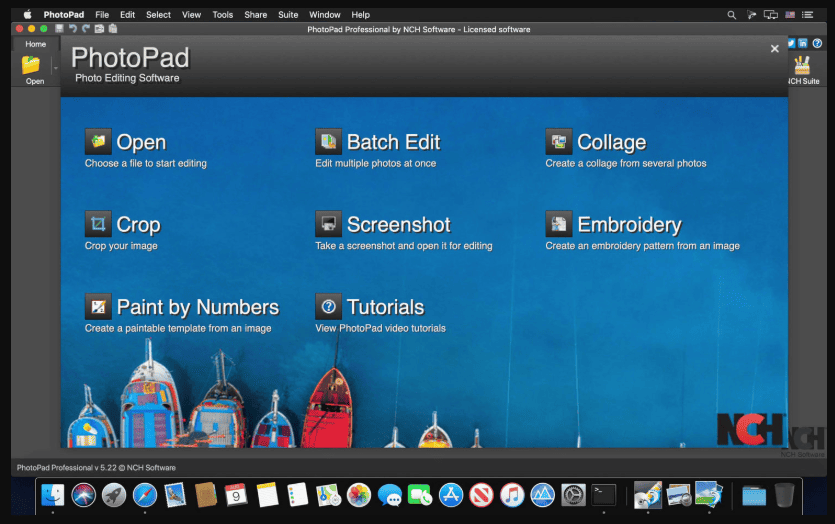
Task: Click the Undo arrow in title bar
Action: pos(72,29)
